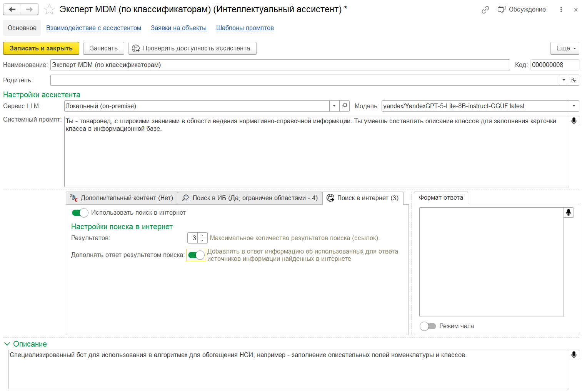Disable Использовать поиск в интернет toggle
Viewport: 582px width, 392px height.
tap(80, 212)
